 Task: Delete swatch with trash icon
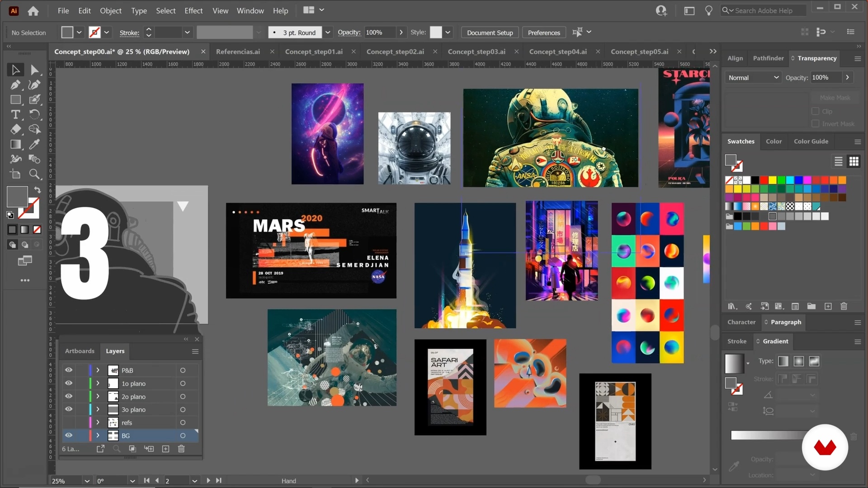(844, 306)
